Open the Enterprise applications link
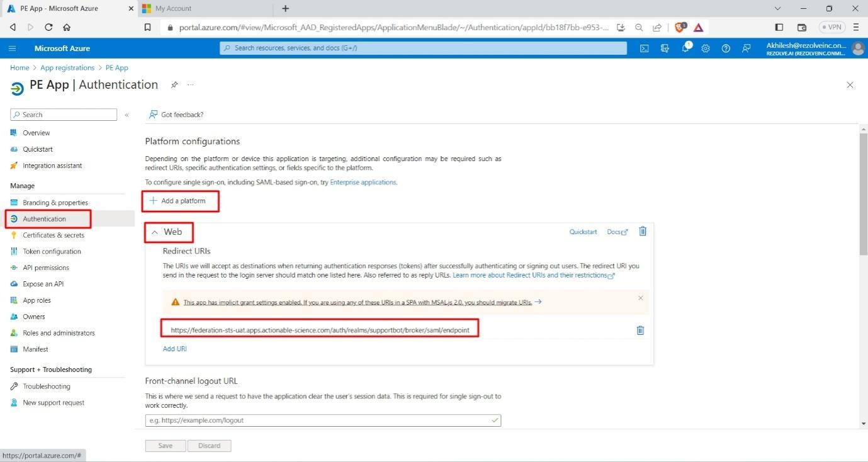 (x=363, y=182)
